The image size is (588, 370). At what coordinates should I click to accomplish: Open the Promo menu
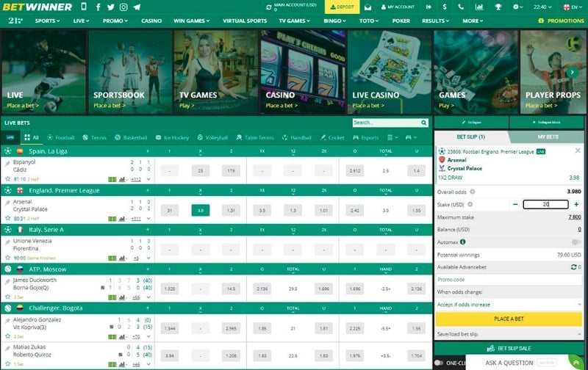pyautogui.click(x=115, y=21)
